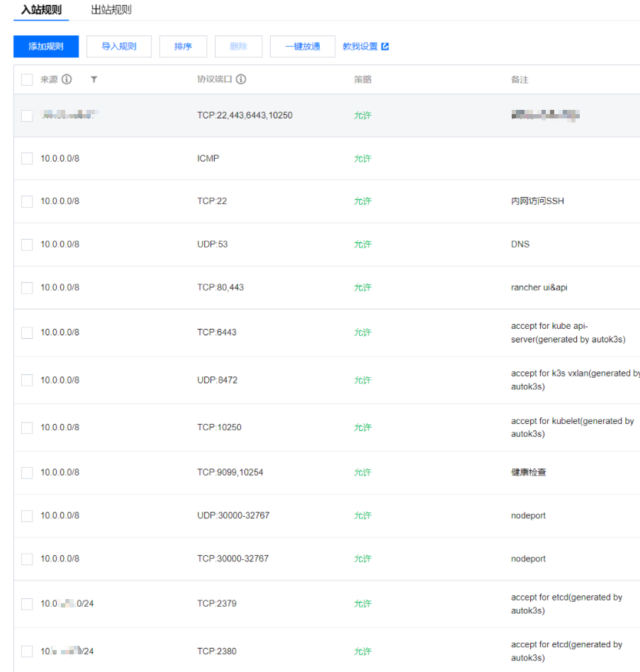Click the TCP:2379 port cell
The image size is (640, 672).
point(217,603)
